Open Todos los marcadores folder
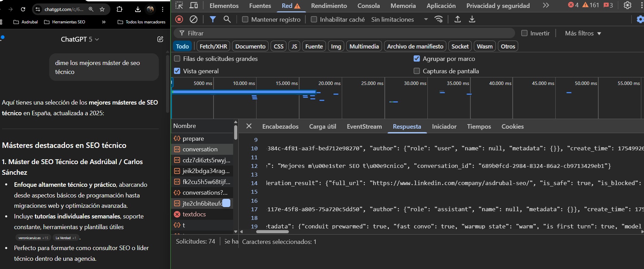This screenshot has width=644, height=269. point(141,22)
